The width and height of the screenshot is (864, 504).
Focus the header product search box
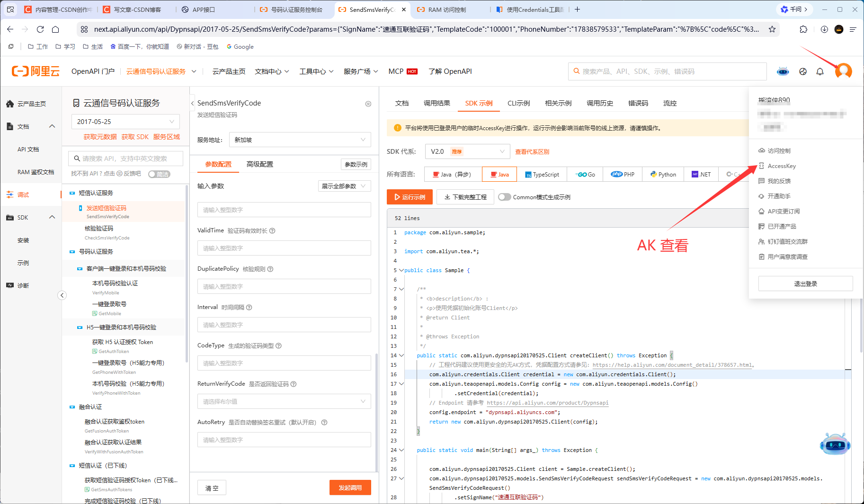tap(667, 71)
